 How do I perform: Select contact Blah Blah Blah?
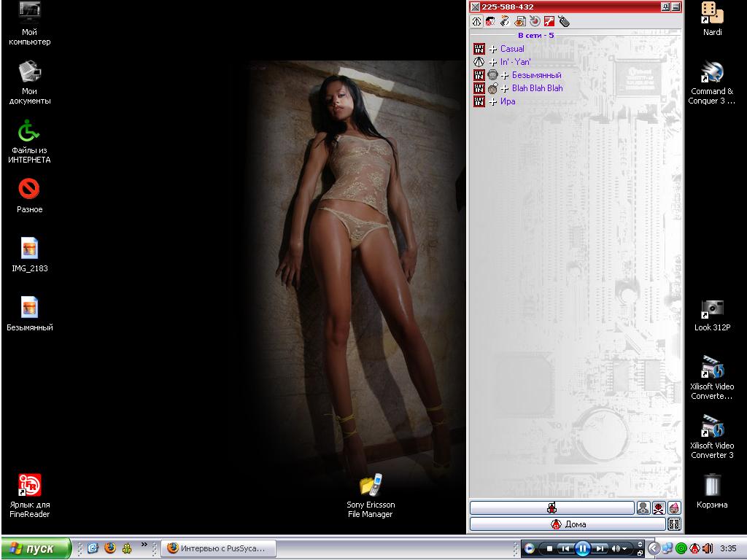(537, 88)
